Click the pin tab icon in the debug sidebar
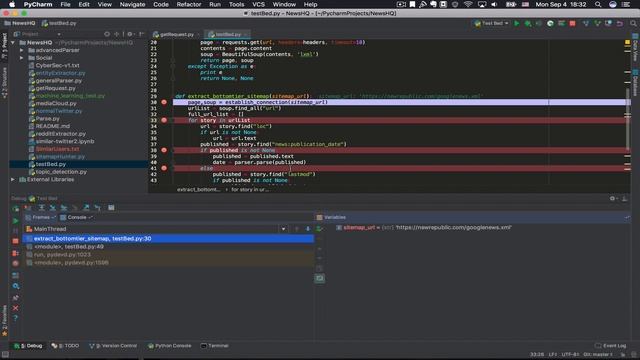This screenshot has height=360, width=640. [x=16, y=298]
